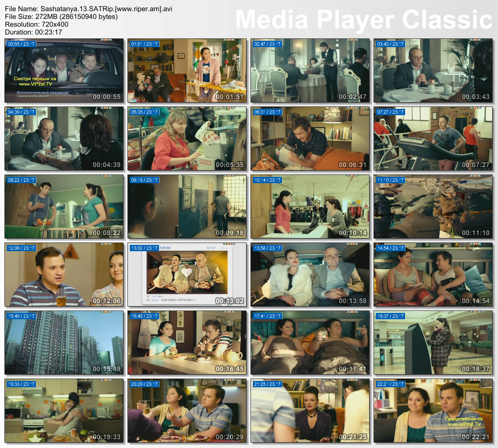This screenshot has width=498, height=448.
Task: Click the thumbnail at timestamp 00:00:55
Action: coord(64,70)
